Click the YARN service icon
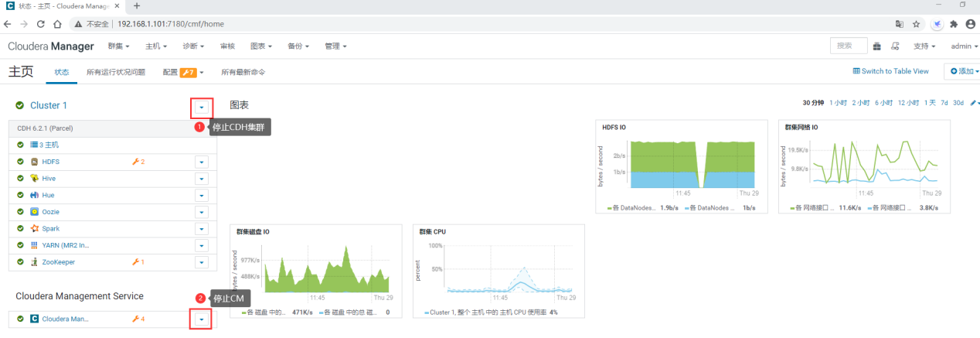The image size is (980, 338). tap(34, 245)
